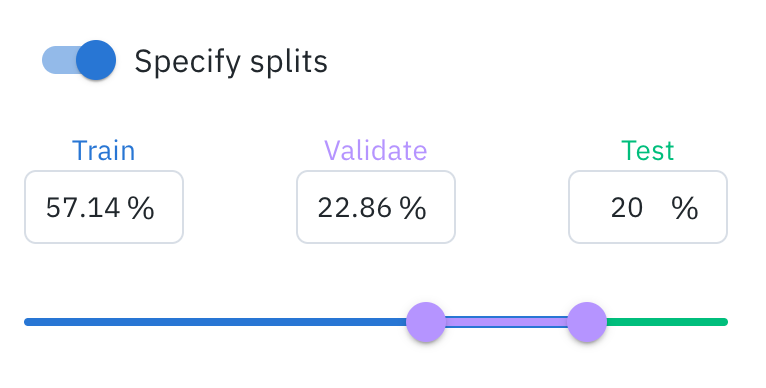Click the 22.86 value in Validate field
Viewport: 766px width, 388px height.
(x=355, y=208)
